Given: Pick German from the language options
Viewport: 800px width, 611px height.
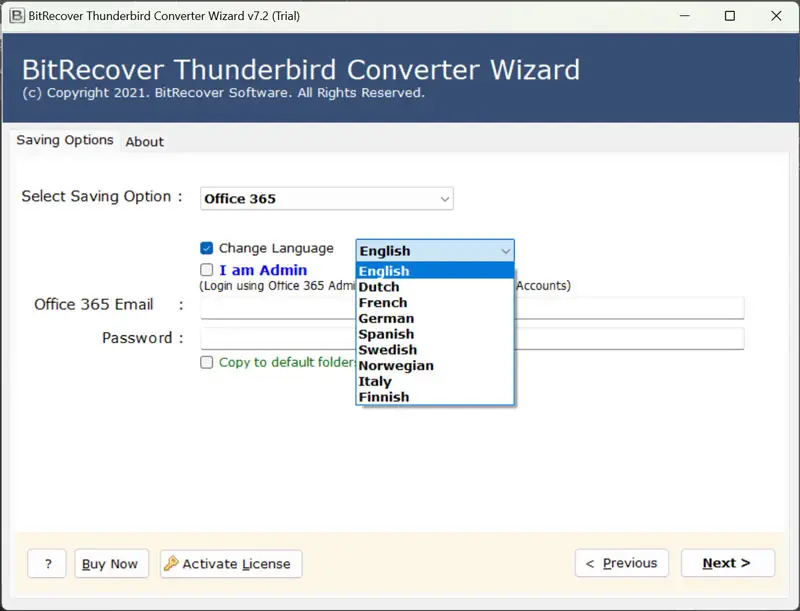Looking at the screenshot, I should point(386,319).
